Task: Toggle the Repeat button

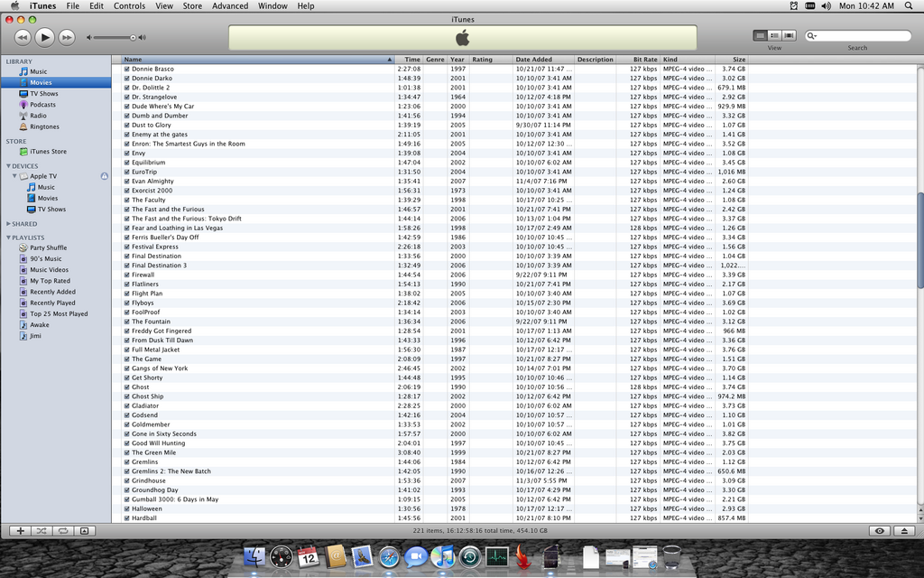Action: click(x=62, y=531)
